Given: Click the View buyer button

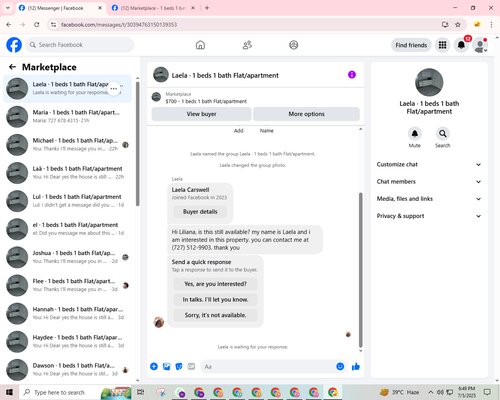Looking at the screenshot, I should (201, 114).
